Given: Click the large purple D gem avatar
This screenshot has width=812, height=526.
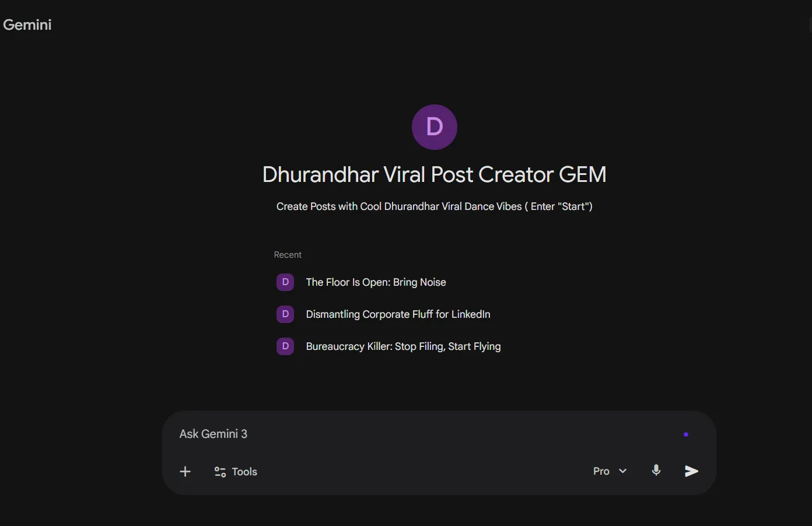Looking at the screenshot, I should [434, 127].
